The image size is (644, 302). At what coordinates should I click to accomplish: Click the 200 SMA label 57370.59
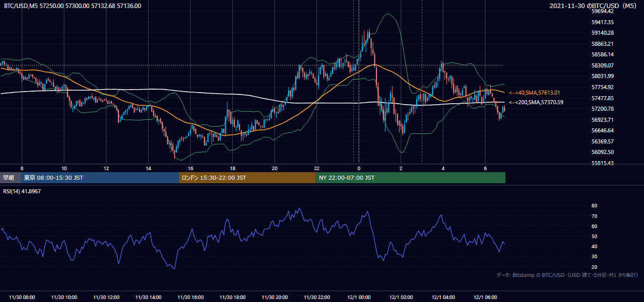point(536,102)
